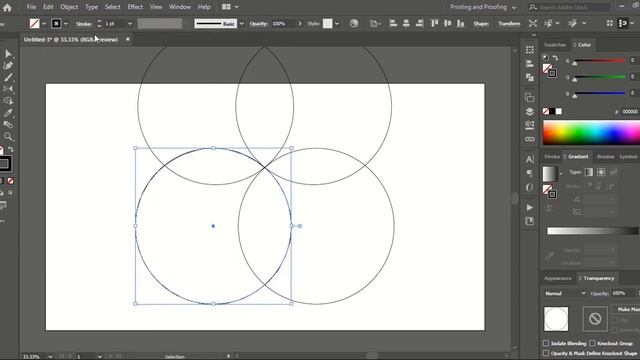Open the stroke weight dropdown next to 1 pt

click(x=130, y=24)
